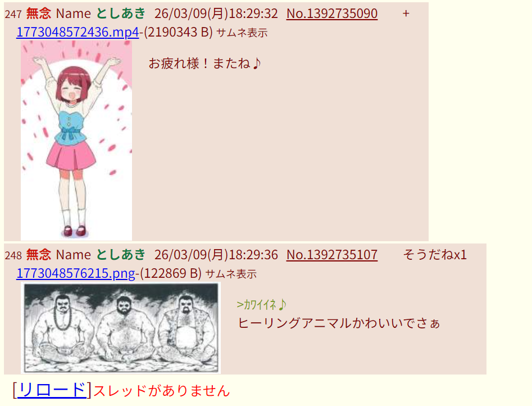Viewport: 532px width, 406px height.
Task: Click としあき name on post 247
Action: point(121,13)
